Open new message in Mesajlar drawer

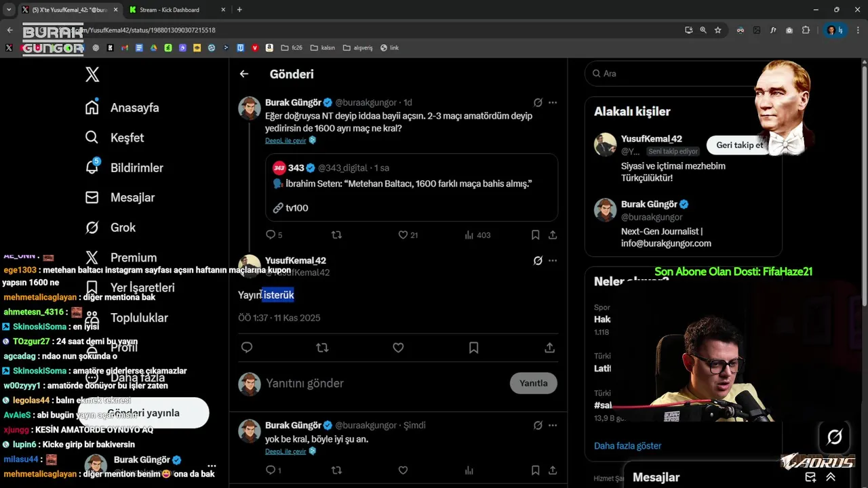(810, 477)
